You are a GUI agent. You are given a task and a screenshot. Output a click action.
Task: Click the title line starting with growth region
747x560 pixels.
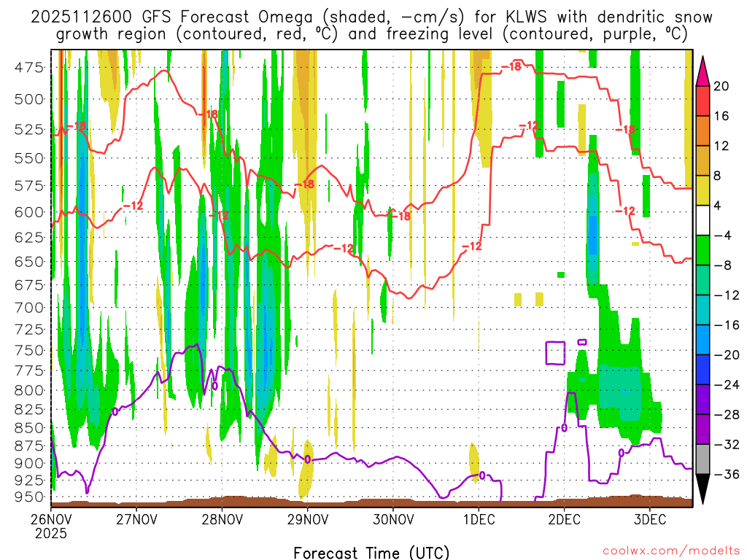(x=371, y=34)
